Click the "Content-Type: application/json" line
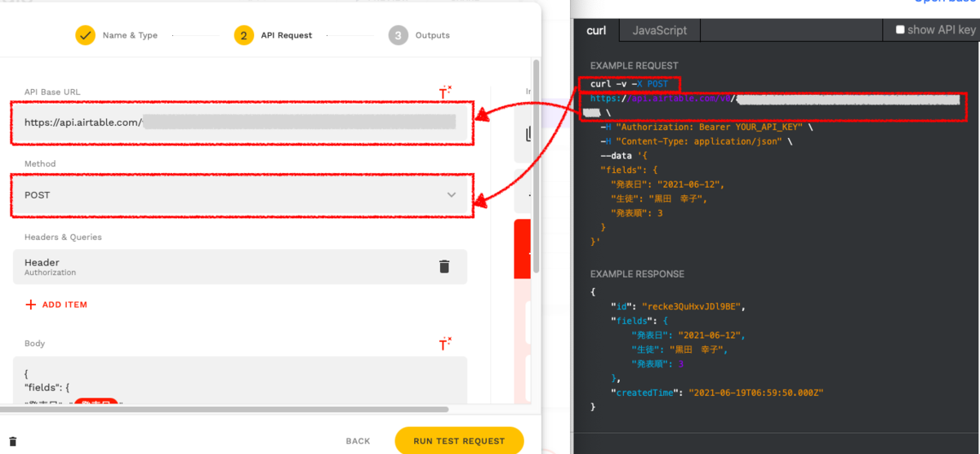Screen dimensions: 980x454 point(695,141)
